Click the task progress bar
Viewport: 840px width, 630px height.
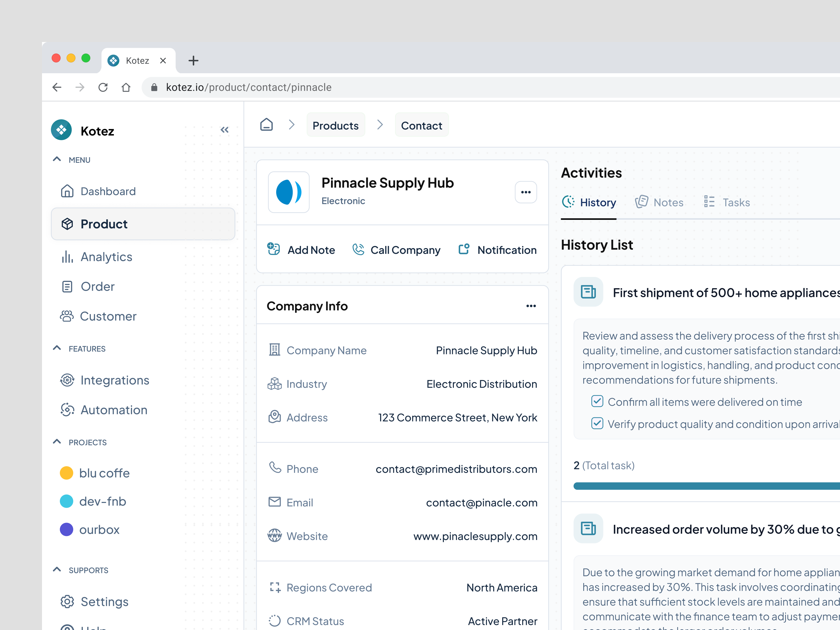706,486
